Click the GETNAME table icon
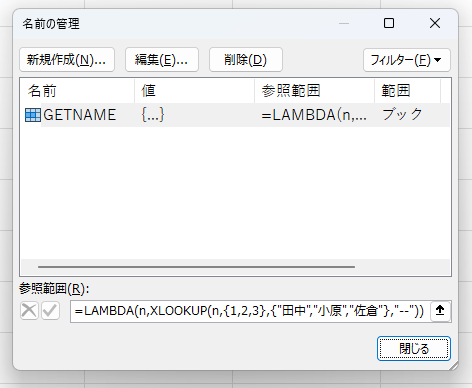The image size is (472, 388). pyautogui.click(x=33, y=115)
